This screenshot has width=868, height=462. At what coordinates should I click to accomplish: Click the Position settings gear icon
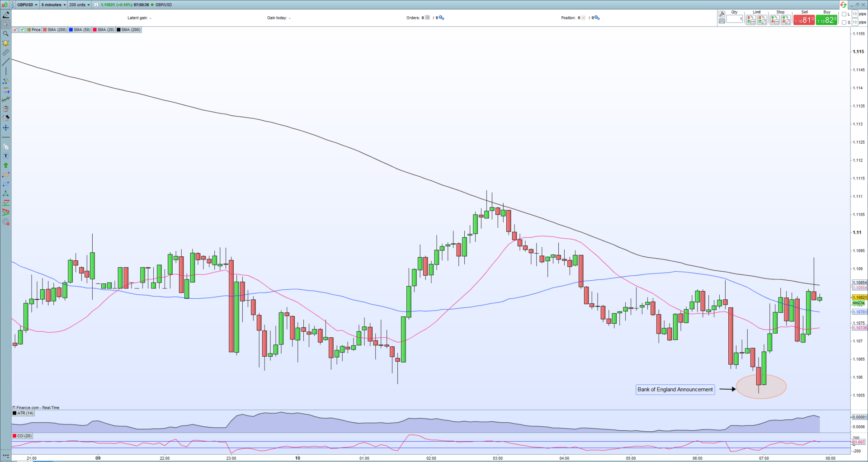597,18
